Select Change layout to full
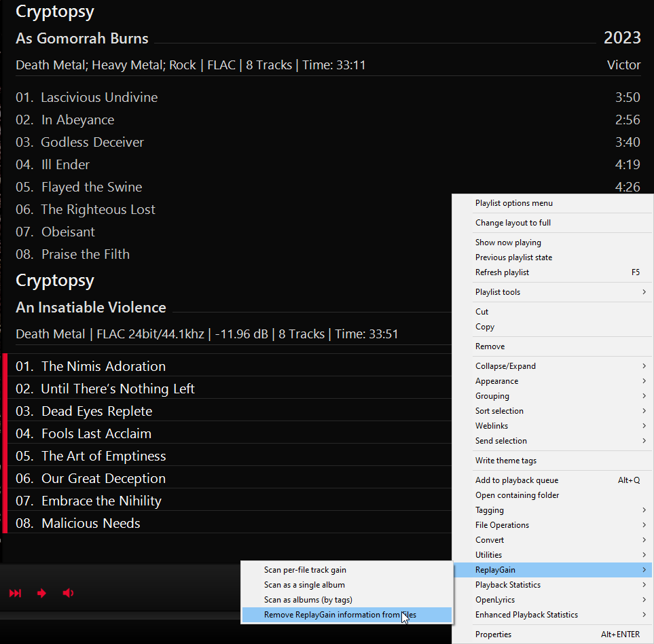This screenshot has width=654, height=644. pyautogui.click(x=553, y=223)
